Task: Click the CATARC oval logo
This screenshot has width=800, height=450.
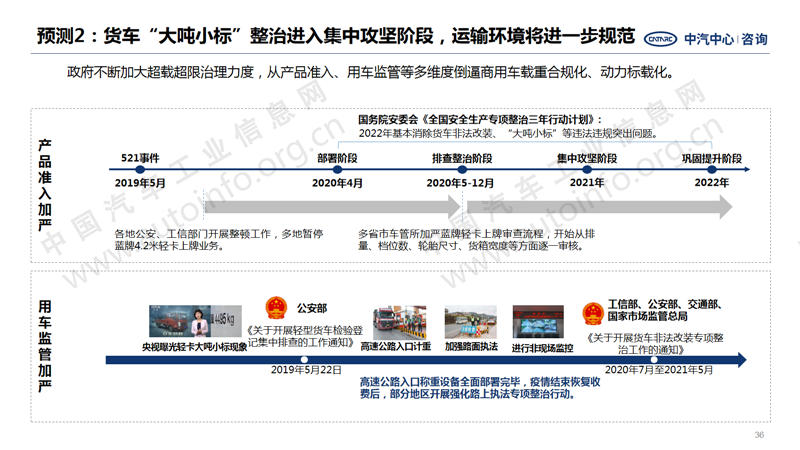Action: click(660, 39)
